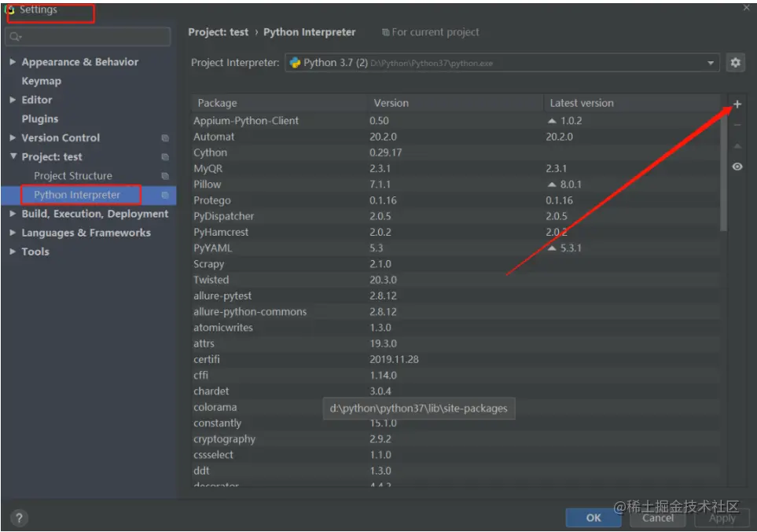The image size is (757, 532).
Task: Click the OK button
Action: pyautogui.click(x=593, y=518)
